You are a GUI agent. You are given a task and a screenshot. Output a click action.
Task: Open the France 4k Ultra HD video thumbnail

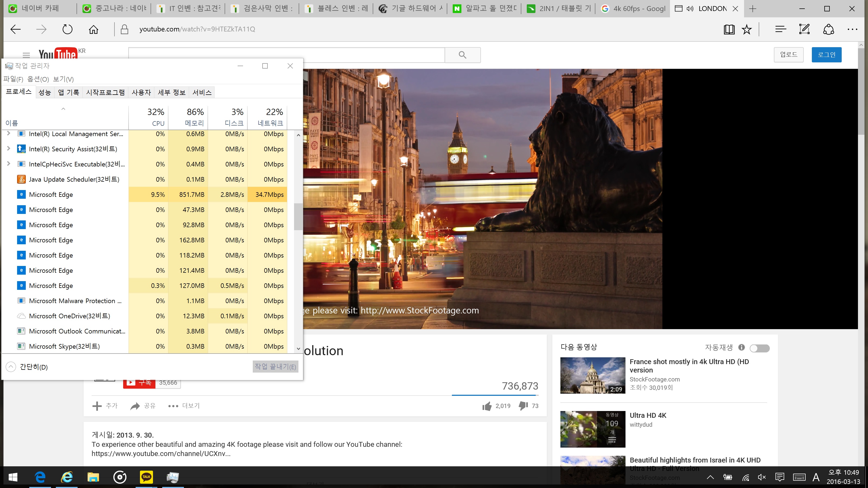coord(592,375)
